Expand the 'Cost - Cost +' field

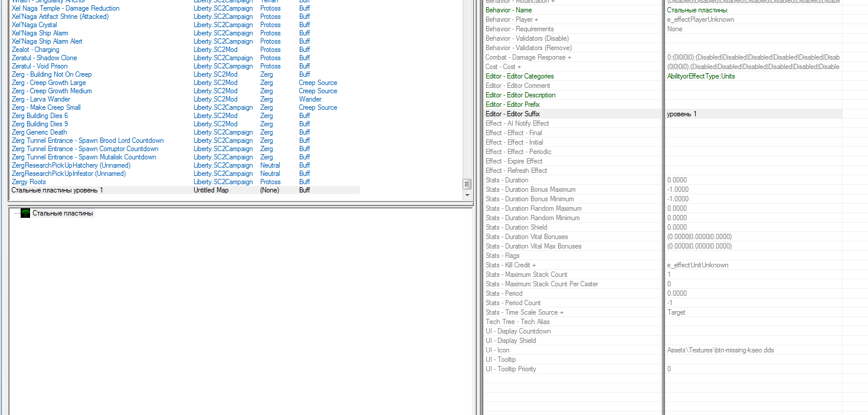pos(503,67)
